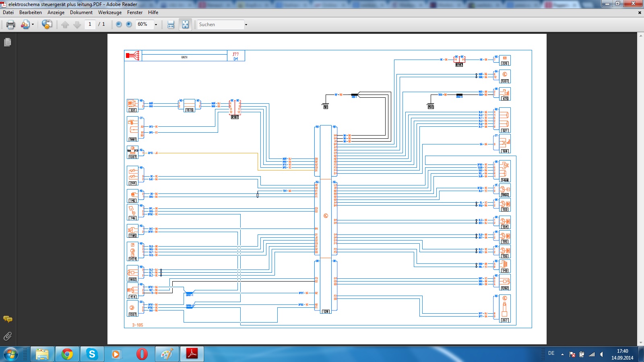Open the Fenster menu

[x=135, y=12]
